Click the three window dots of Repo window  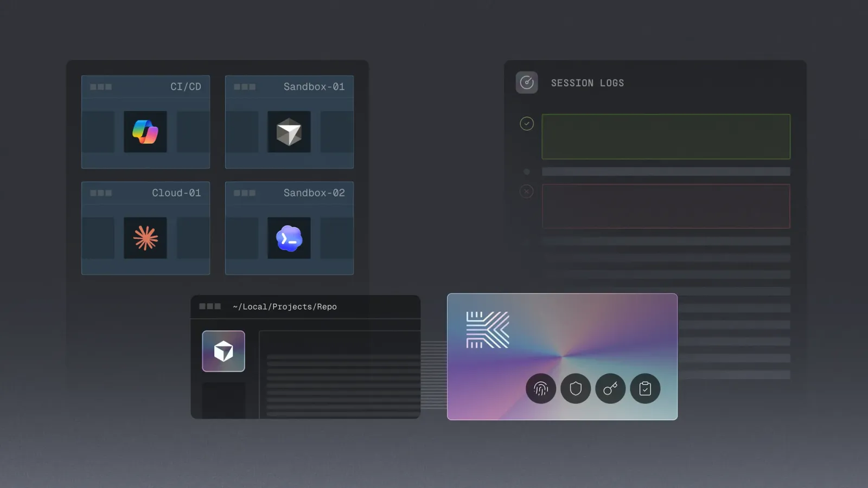click(210, 306)
